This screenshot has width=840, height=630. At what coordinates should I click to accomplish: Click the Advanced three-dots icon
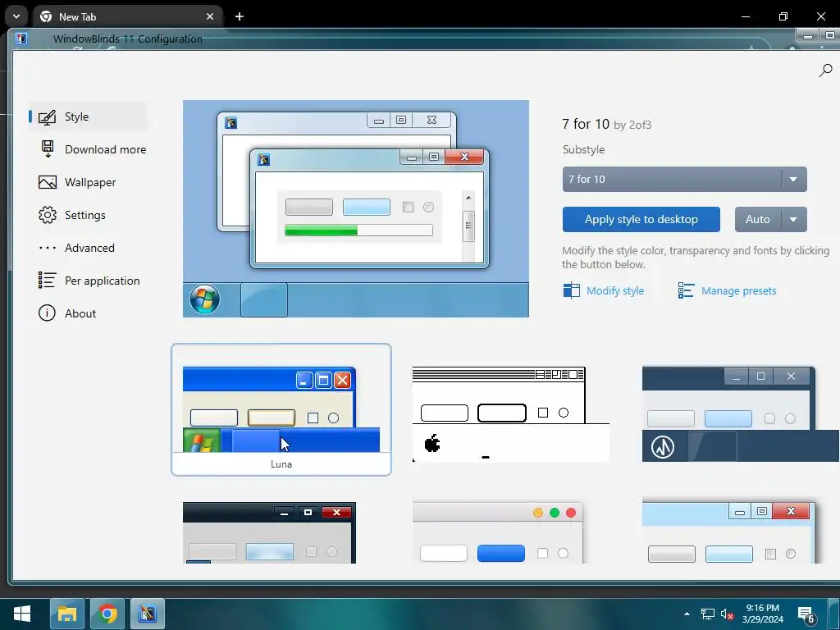tap(47, 248)
